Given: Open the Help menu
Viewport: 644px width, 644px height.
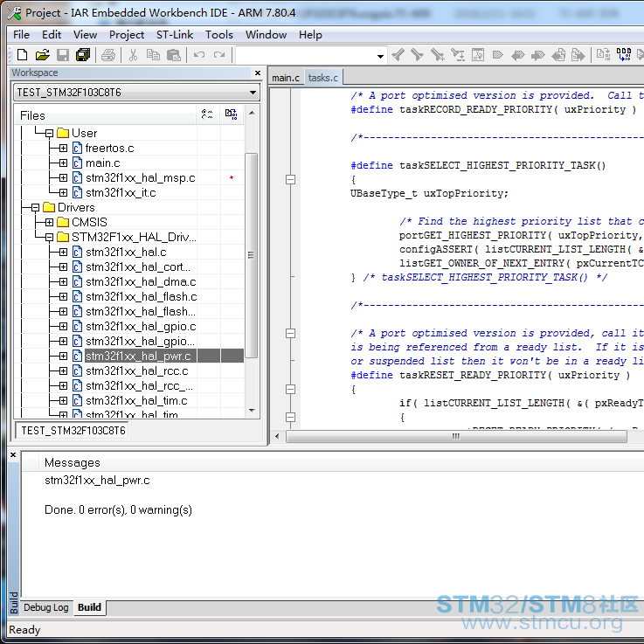Looking at the screenshot, I should 310,34.
